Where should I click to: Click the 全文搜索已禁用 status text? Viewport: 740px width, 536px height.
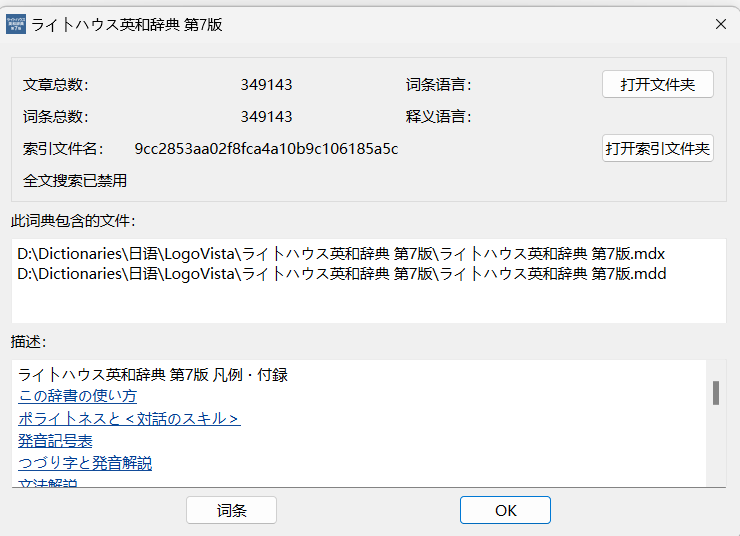[75, 181]
